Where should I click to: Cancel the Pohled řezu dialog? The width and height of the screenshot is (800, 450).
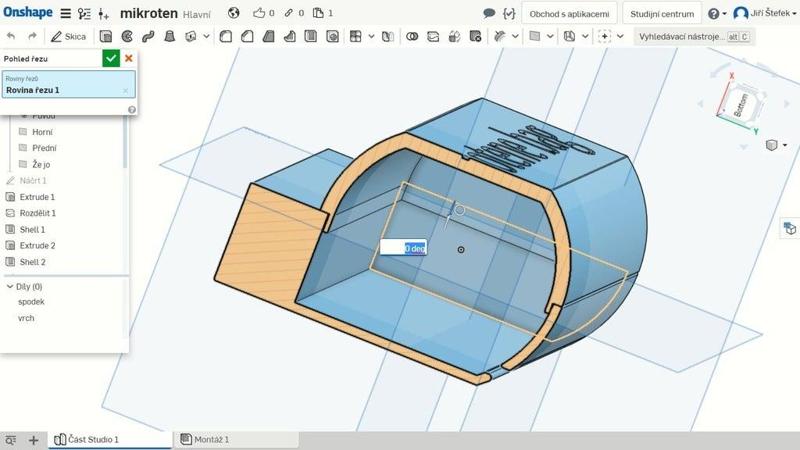point(128,59)
